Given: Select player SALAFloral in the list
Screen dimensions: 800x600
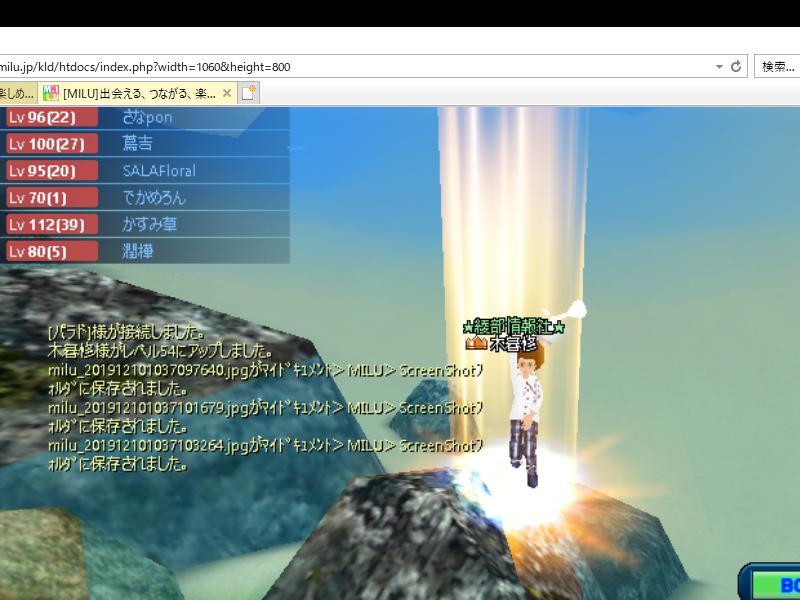Looking at the screenshot, I should [159, 171].
